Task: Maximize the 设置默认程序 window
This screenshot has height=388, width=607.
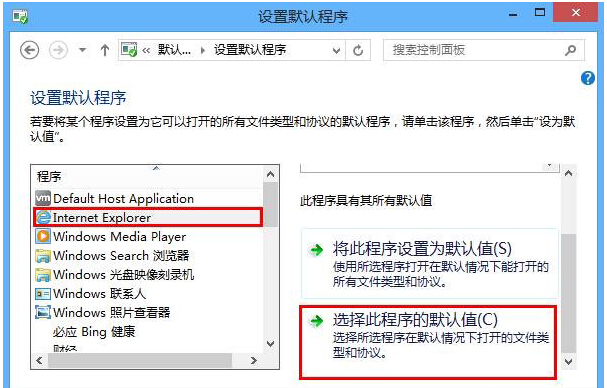Action: pyautogui.click(x=540, y=12)
